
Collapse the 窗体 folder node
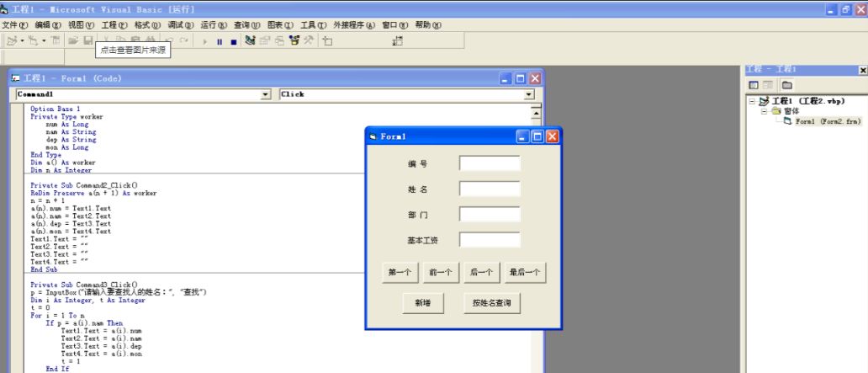[x=765, y=111]
